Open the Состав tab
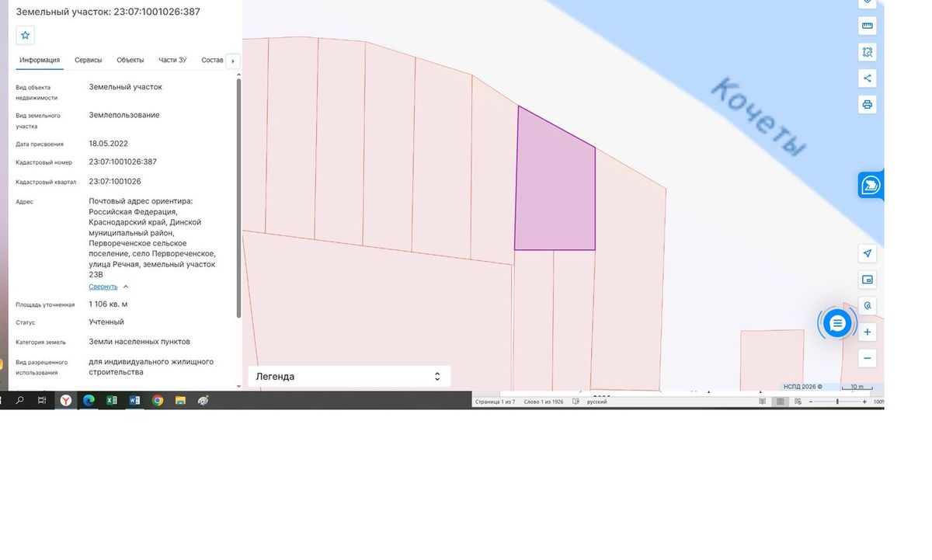This screenshot has width=932, height=560. pyautogui.click(x=212, y=60)
